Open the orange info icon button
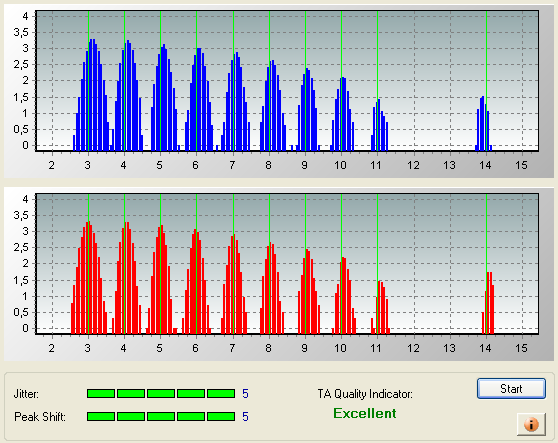Image resolution: width=558 pixels, height=443 pixels. (x=531, y=424)
